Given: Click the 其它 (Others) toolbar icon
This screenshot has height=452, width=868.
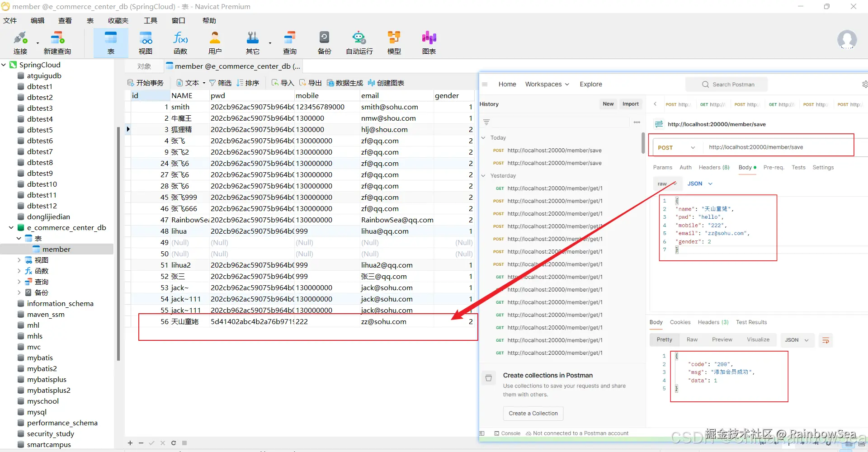Looking at the screenshot, I should pyautogui.click(x=253, y=42).
